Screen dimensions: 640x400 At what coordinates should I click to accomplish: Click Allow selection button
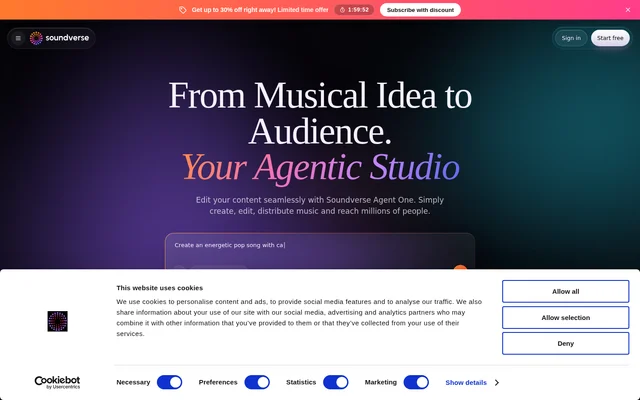coord(565,318)
